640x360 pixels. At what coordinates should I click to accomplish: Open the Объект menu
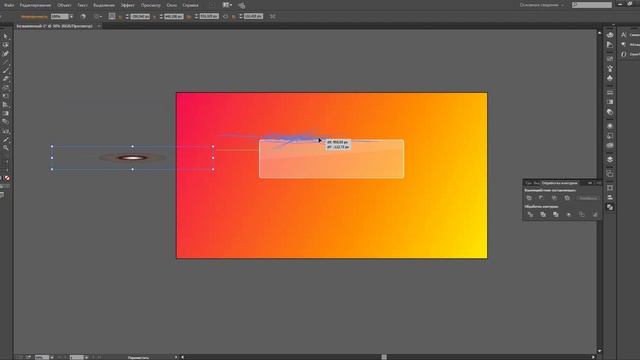tap(64, 5)
